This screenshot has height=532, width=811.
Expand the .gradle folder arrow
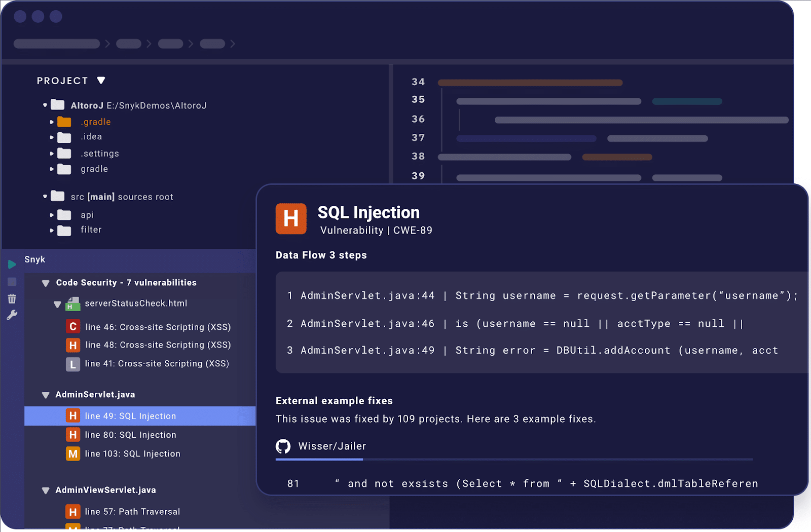click(x=52, y=122)
